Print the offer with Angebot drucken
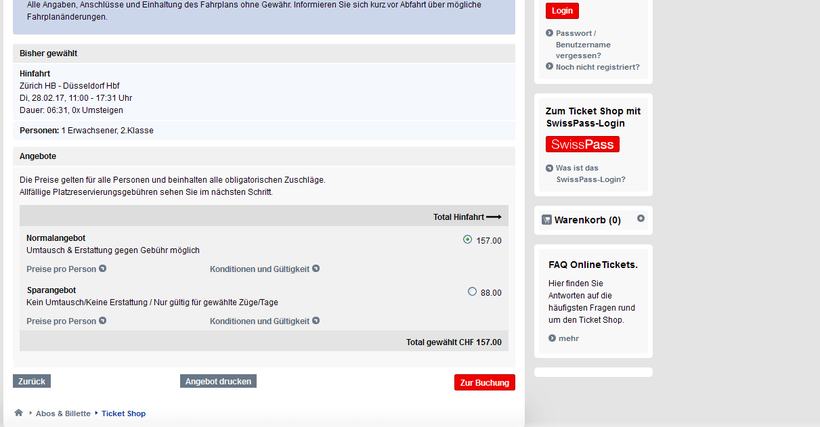820x427 pixels. (218, 381)
